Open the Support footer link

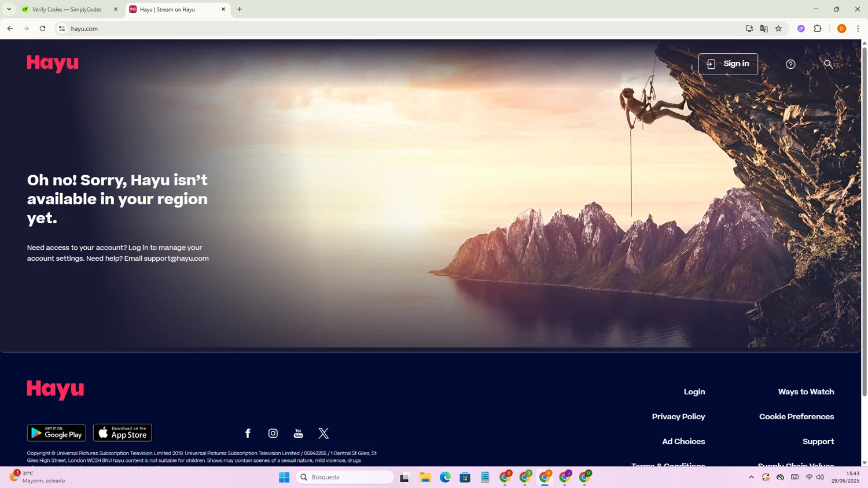818,442
